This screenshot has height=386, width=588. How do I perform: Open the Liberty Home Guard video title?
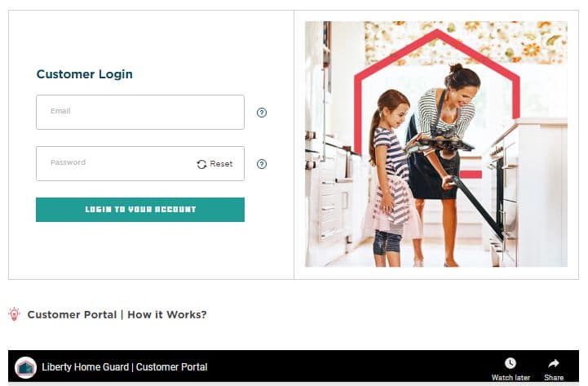click(x=125, y=367)
